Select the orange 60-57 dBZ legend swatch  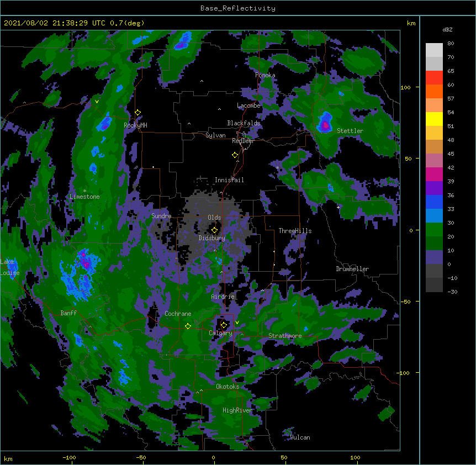click(434, 91)
